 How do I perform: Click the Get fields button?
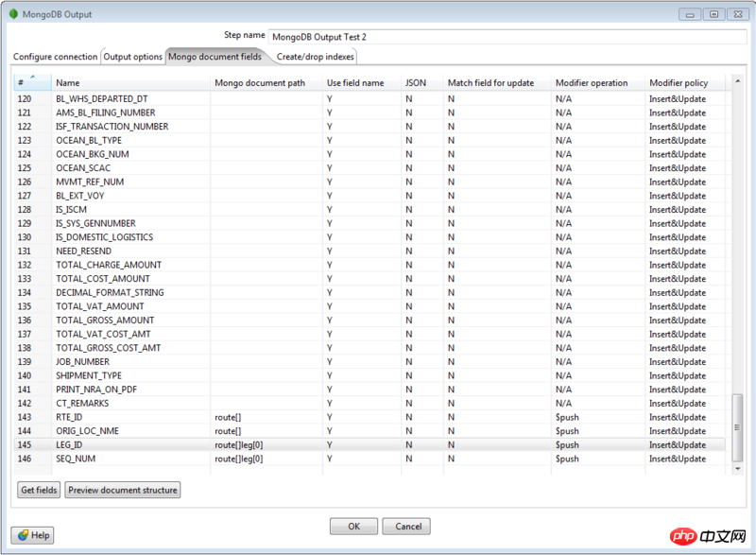click(x=39, y=490)
